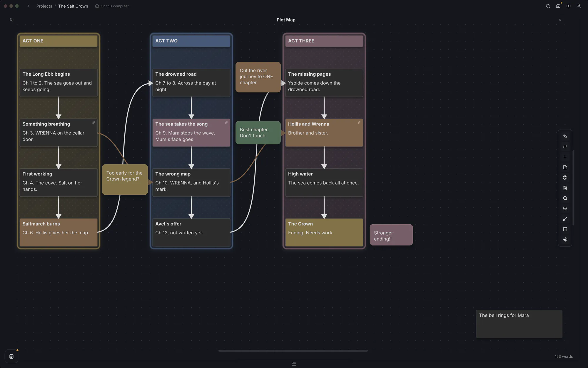Add a sticky note from canvas toolbar
The height and width of the screenshot is (368, 588).
[565, 167]
